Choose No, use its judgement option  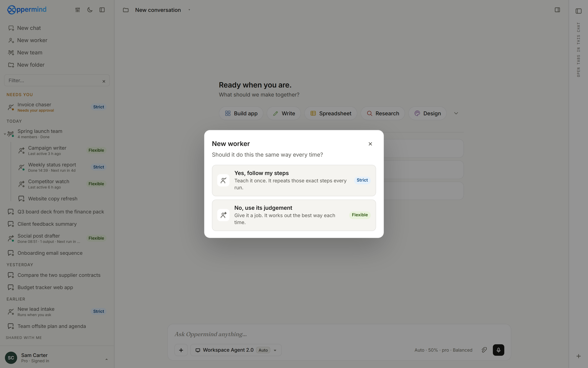(294, 215)
